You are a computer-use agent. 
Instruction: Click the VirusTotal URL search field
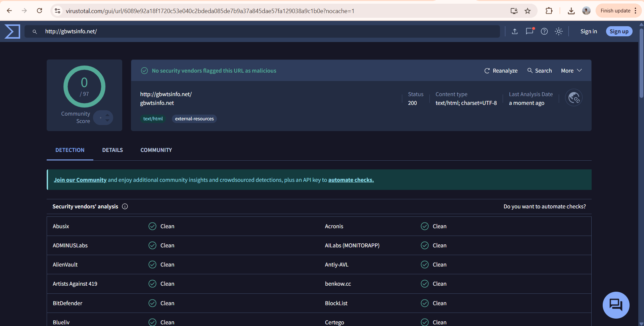(x=262, y=31)
